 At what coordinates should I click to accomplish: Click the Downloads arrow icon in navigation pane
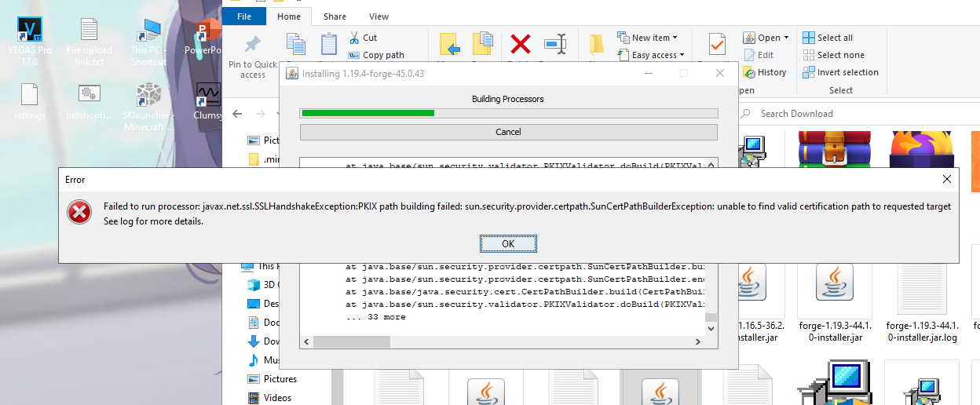point(254,341)
